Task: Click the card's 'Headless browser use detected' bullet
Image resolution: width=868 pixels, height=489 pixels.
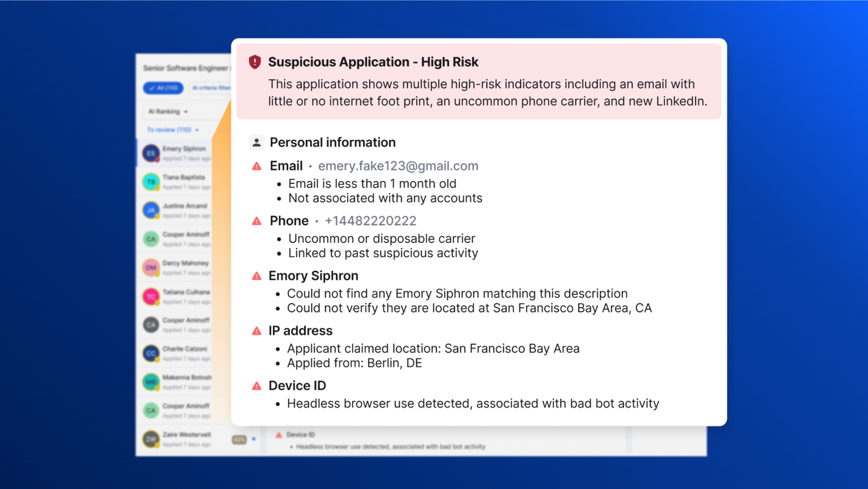Action: click(473, 403)
